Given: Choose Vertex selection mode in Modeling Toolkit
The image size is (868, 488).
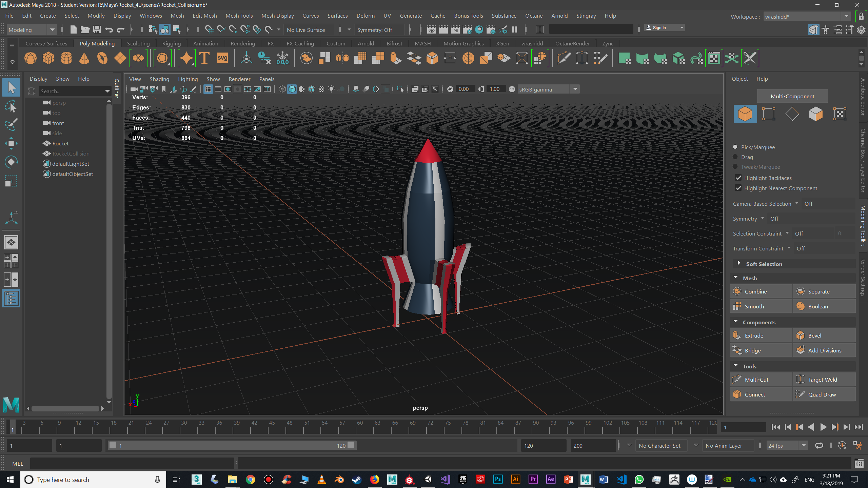Looking at the screenshot, I should [x=769, y=114].
